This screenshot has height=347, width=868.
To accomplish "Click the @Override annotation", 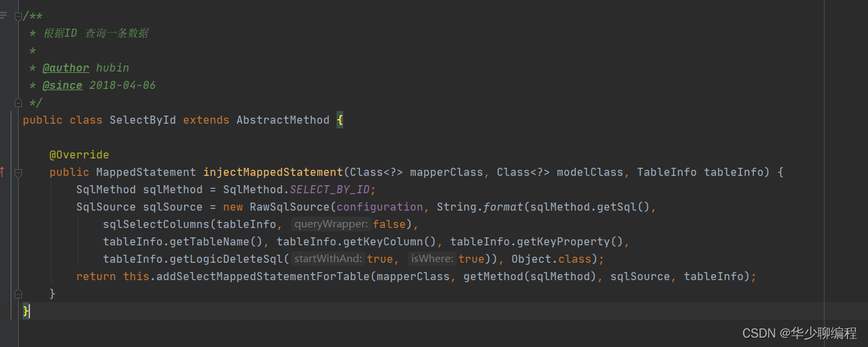I will coord(79,154).
